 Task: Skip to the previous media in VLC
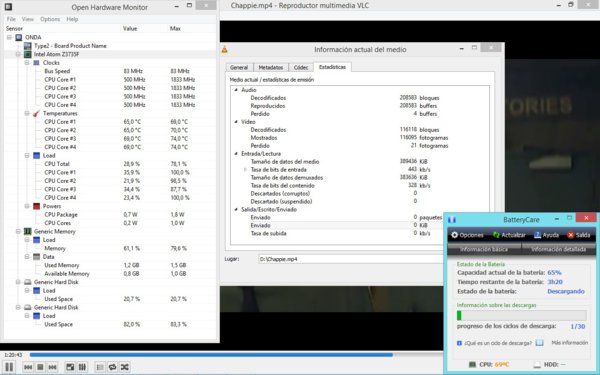pos(28,367)
